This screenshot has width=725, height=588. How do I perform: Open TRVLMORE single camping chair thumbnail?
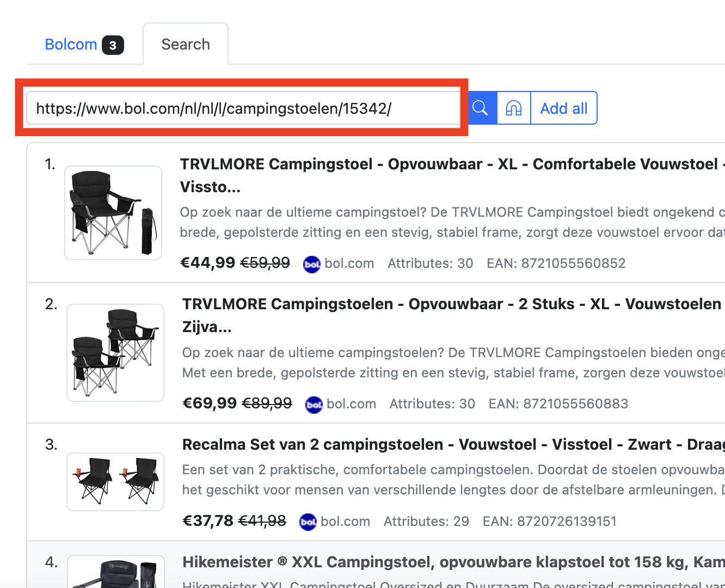113,213
